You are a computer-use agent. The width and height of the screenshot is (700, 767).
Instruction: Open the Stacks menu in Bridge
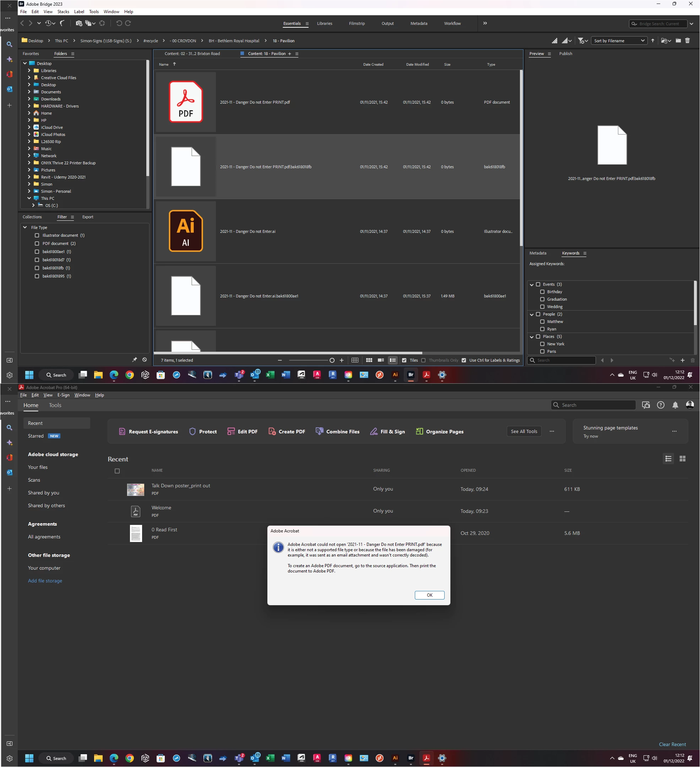(63, 12)
